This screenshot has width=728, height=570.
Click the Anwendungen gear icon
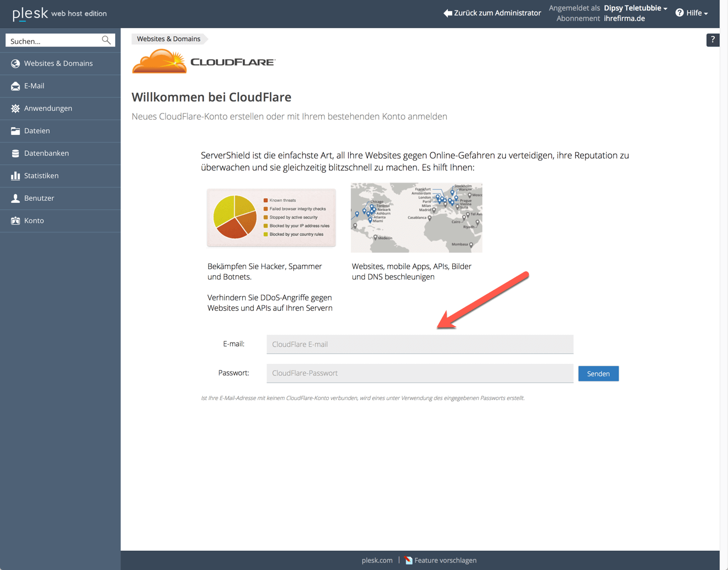(15, 109)
